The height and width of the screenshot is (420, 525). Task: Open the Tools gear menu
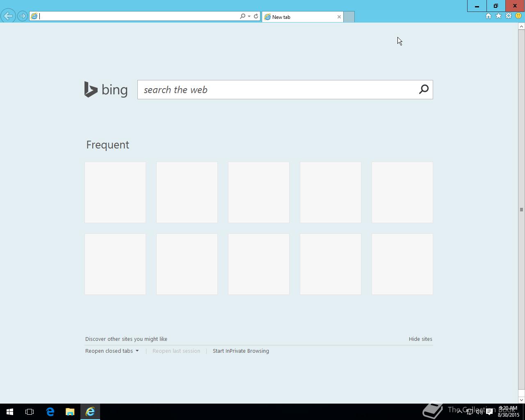(x=509, y=16)
